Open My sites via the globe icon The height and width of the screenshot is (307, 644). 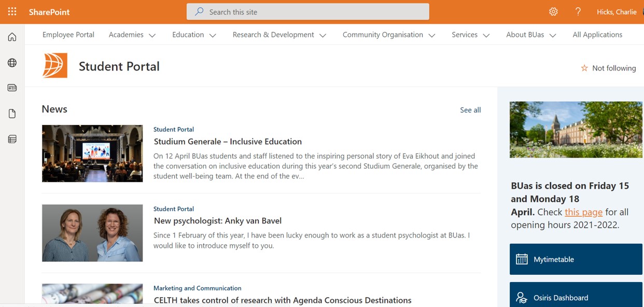11,62
